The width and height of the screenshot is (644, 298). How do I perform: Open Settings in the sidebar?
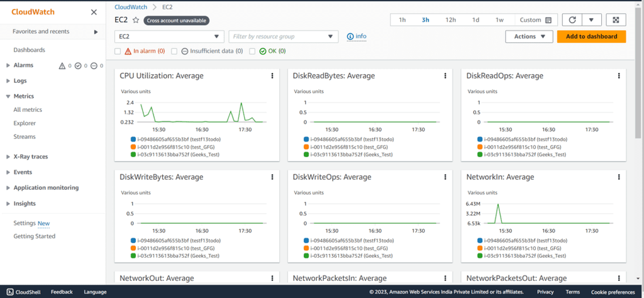click(25, 223)
